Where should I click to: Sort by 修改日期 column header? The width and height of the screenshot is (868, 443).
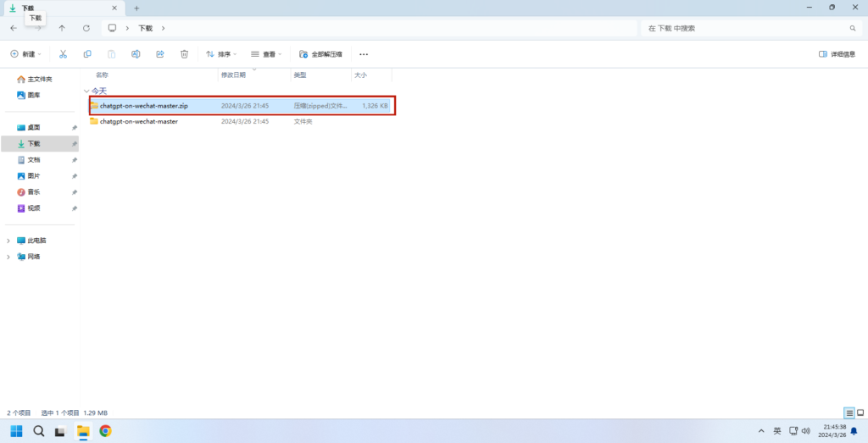coord(233,75)
